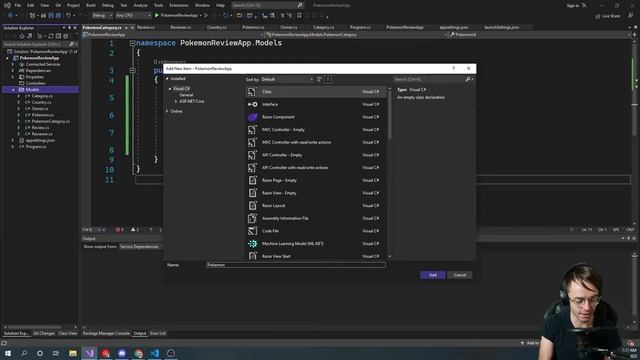This screenshot has width=640, height=360.
Task: Select the Interface template icon
Action: click(252, 104)
